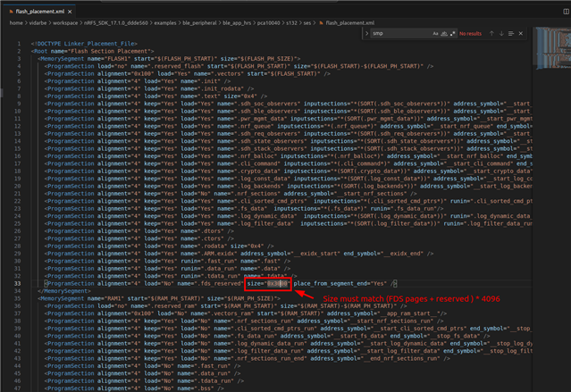Toggle Match Case in find widget

click(435, 32)
